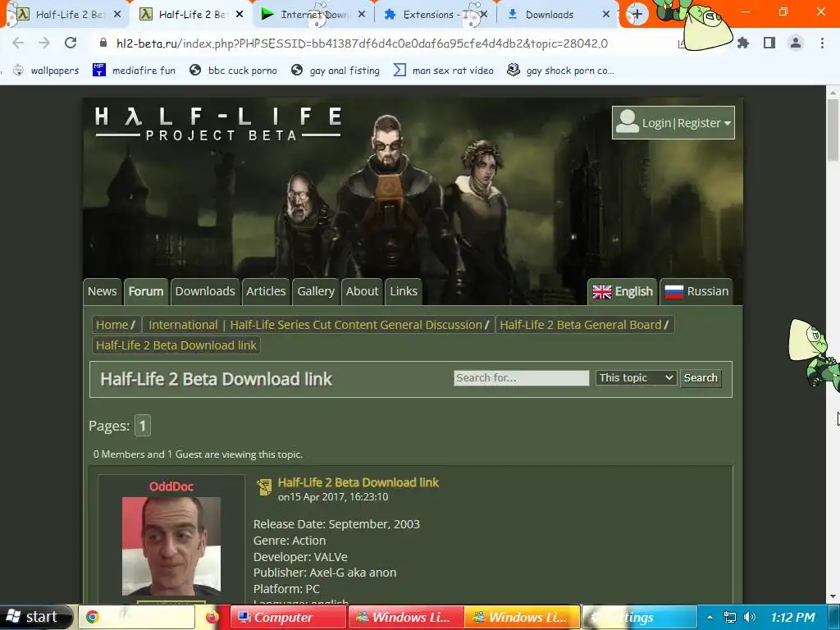Switch to the Extensions tab
The image size is (840, 630).
435,15
